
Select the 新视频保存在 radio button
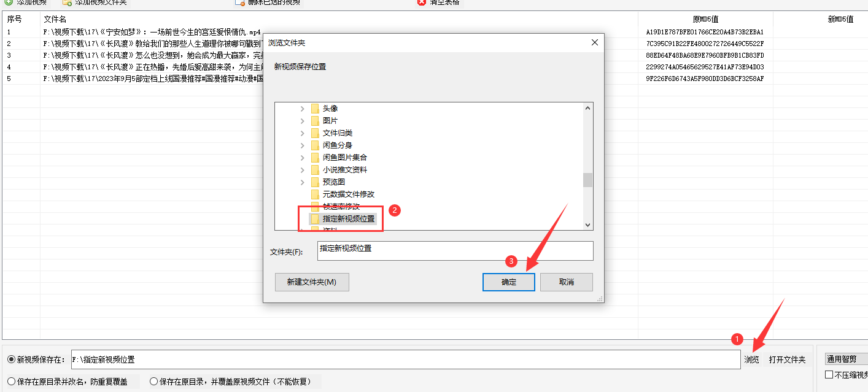pyautogui.click(x=11, y=359)
